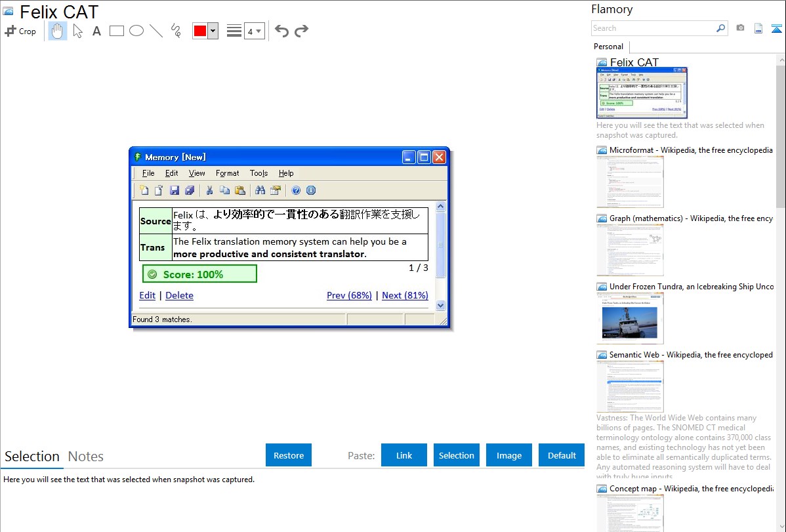Click the Prev (68%) link
Viewport: 786px width, 532px height.
pyautogui.click(x=350, y=295)
